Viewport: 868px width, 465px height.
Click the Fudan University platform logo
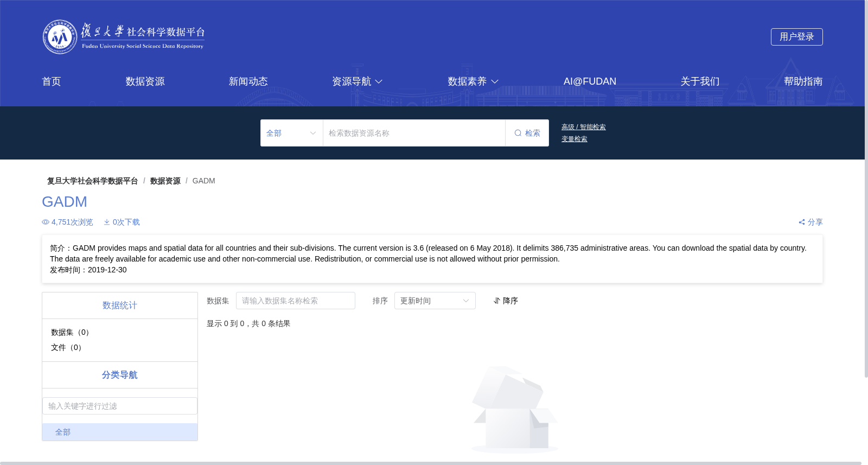click(124, 37)
